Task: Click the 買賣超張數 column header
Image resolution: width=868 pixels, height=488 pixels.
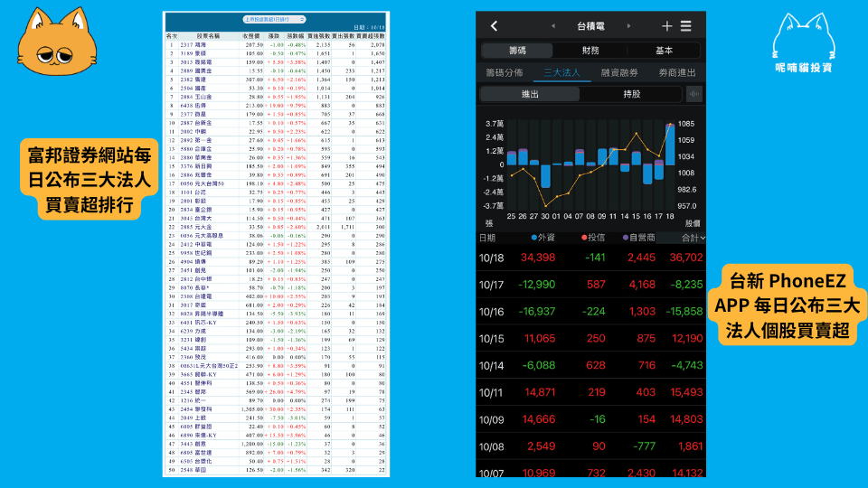Action: [371, 36]
